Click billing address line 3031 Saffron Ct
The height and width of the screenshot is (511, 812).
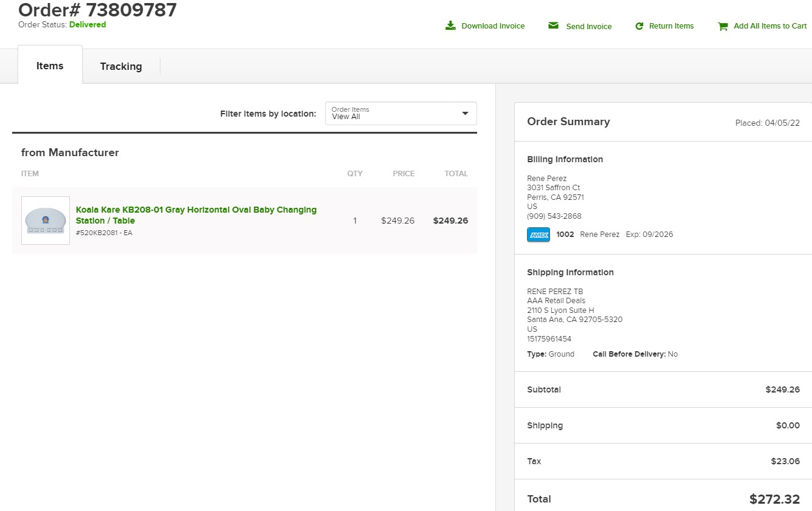554,188
